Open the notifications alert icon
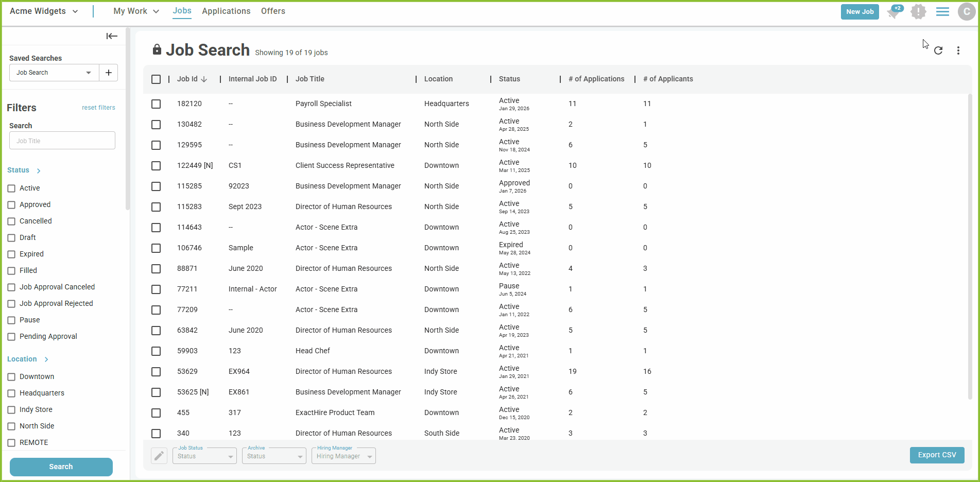 pos(918,11)
